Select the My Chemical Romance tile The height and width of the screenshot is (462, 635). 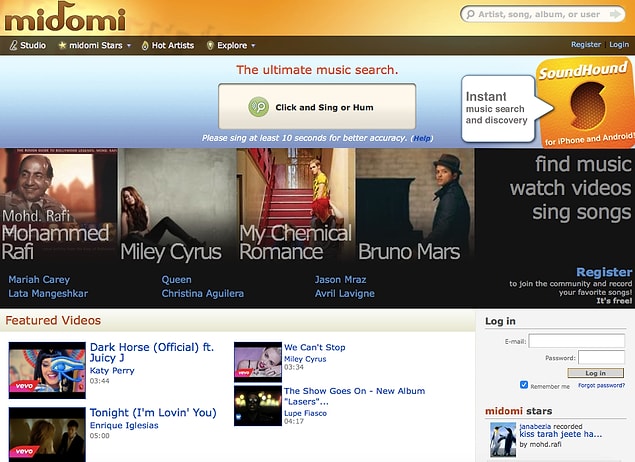pyautogui.click(x=296, y=206)
